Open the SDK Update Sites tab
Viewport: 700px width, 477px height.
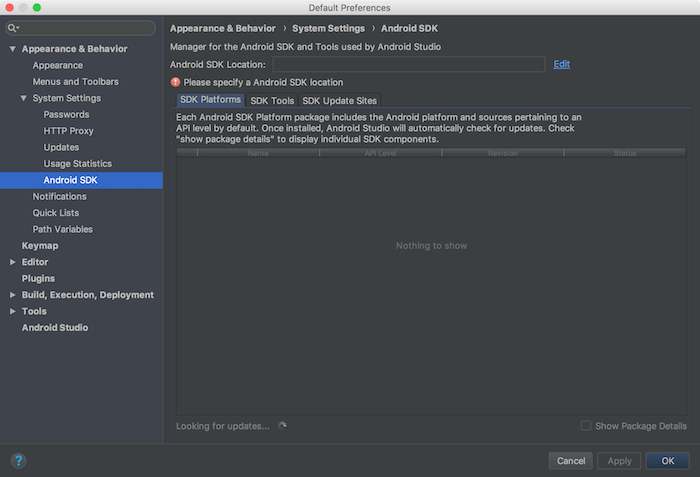click(x=339, y=100)
